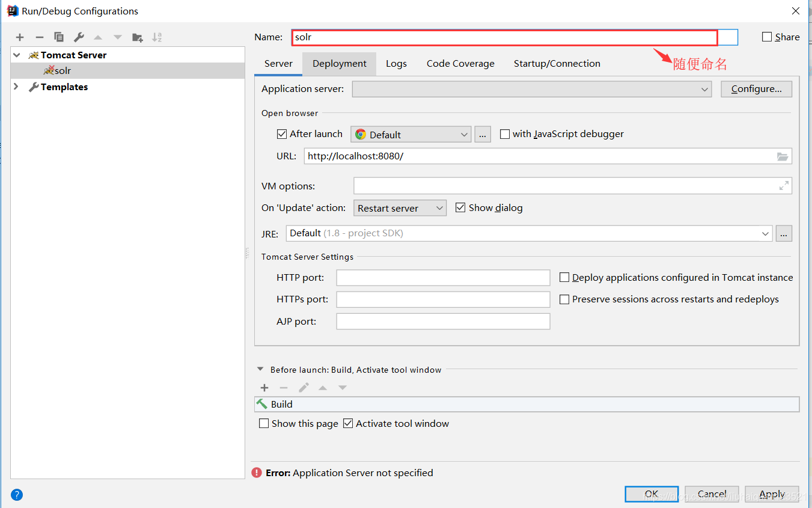The width and height of the screenshot is (812, 508).
Task: Open the Startup/Connection tab
Action: click(557, 64)
